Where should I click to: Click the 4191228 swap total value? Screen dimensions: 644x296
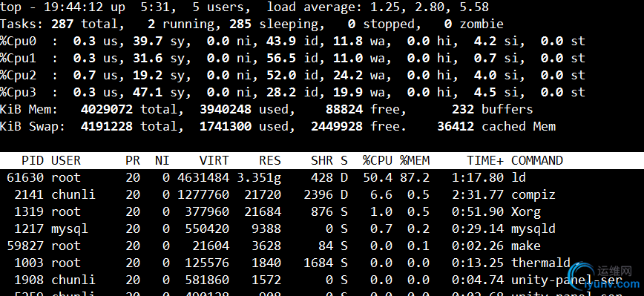point(107,126)
